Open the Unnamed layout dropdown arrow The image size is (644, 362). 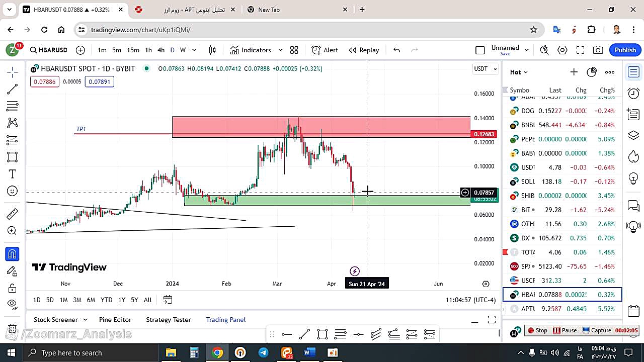pyautogui.click(x=527, y=50)
